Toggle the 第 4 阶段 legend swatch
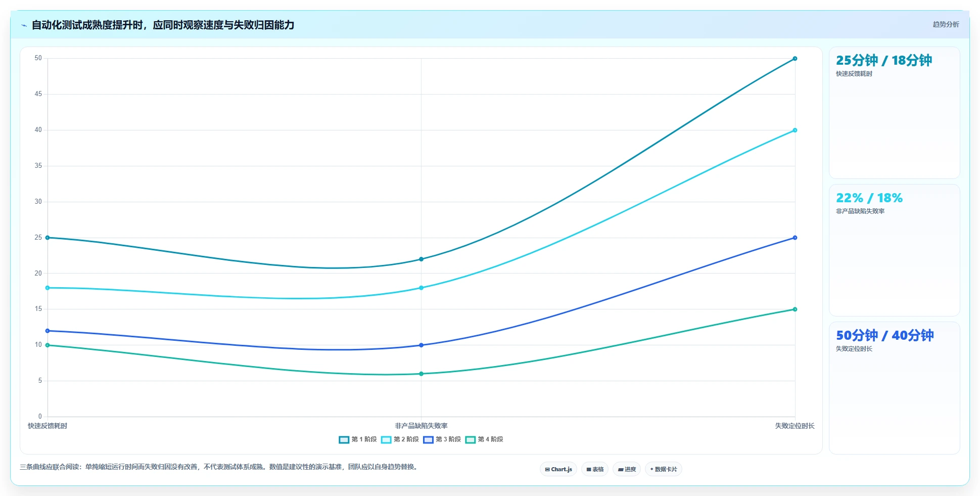 (x=471, y=440)
